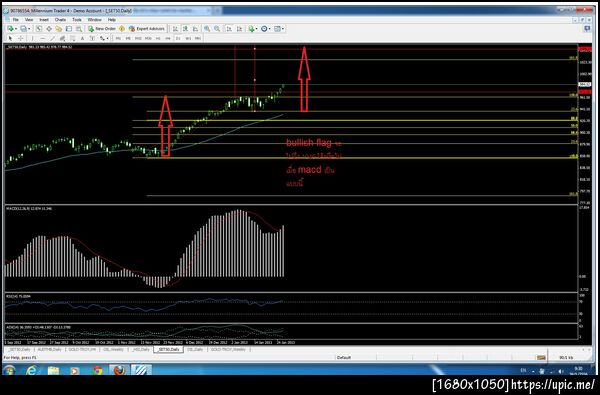Switch timeframe to M5

128,38
